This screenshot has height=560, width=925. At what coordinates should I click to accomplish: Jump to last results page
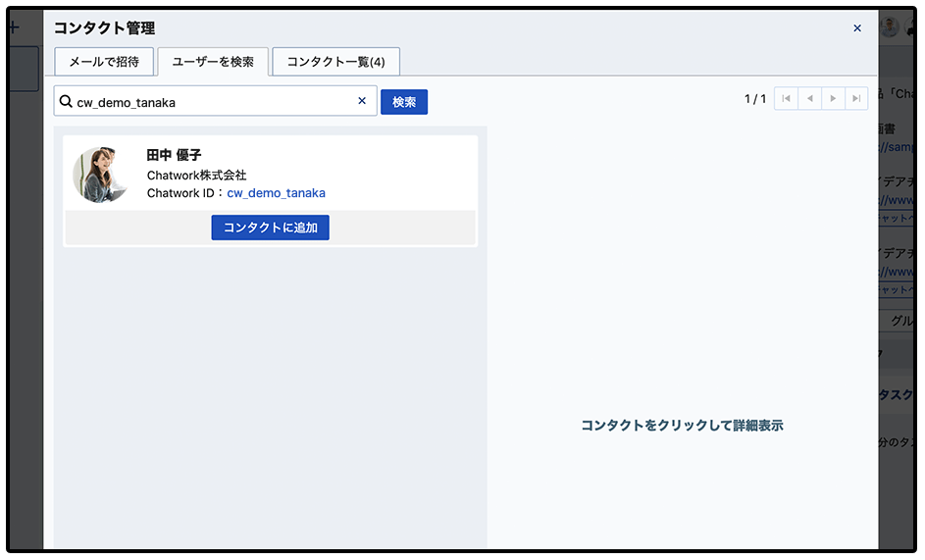(x=856, y=99)
